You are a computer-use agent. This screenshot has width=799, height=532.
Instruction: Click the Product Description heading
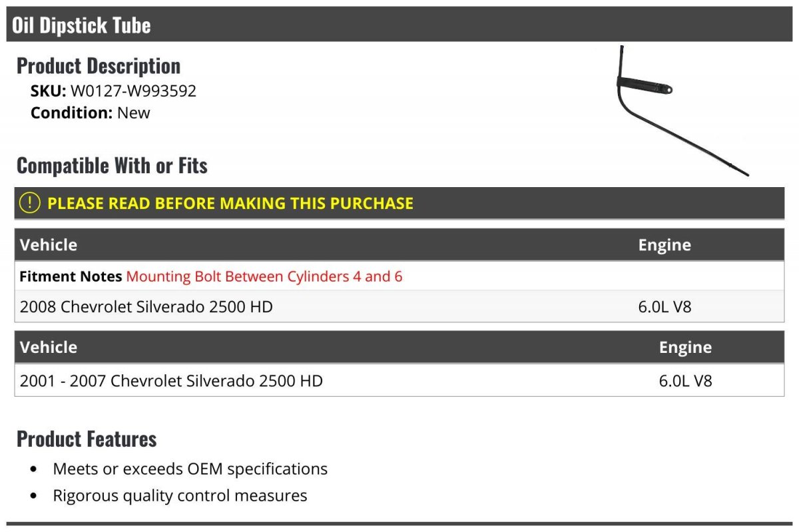[x=99, y=66]
